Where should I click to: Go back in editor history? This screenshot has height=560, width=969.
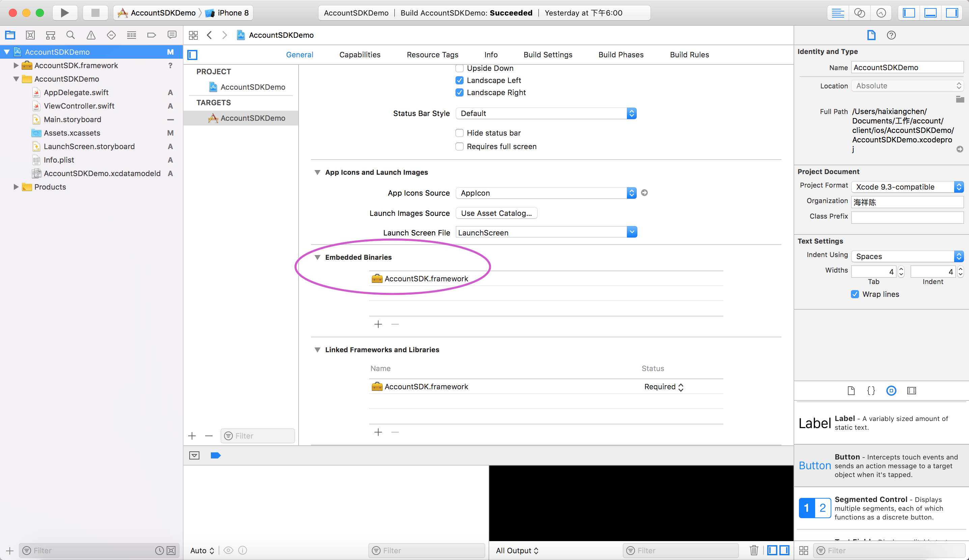209,35
